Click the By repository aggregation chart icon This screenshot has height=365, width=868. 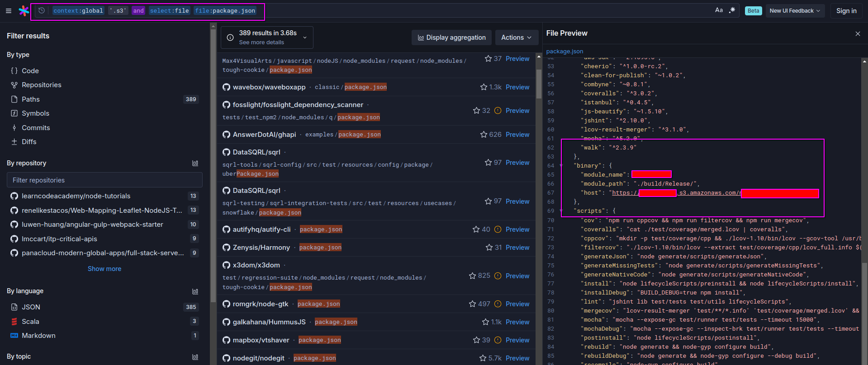(x=195, y=163)
